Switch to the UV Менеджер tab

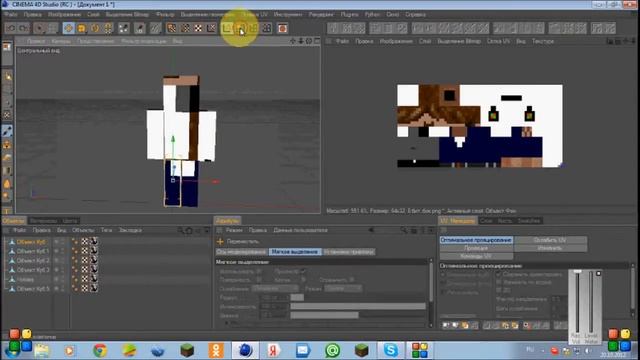click(x=457, y=221)
